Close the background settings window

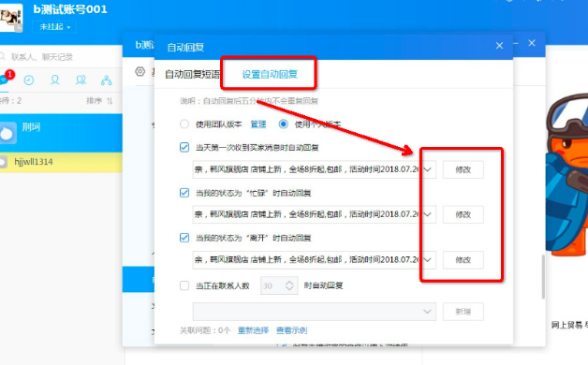[x=532, y=43]
